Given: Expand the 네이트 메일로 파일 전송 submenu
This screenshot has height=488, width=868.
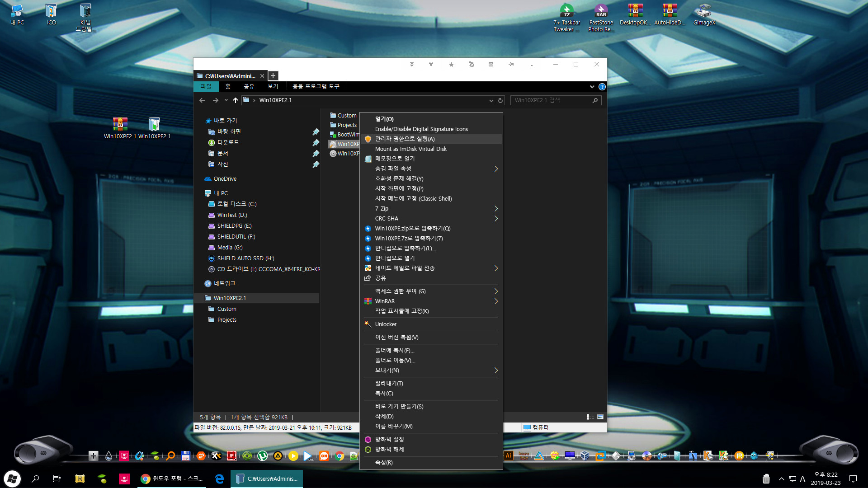Looking at the screenshot, I should (x=431, y=268).
